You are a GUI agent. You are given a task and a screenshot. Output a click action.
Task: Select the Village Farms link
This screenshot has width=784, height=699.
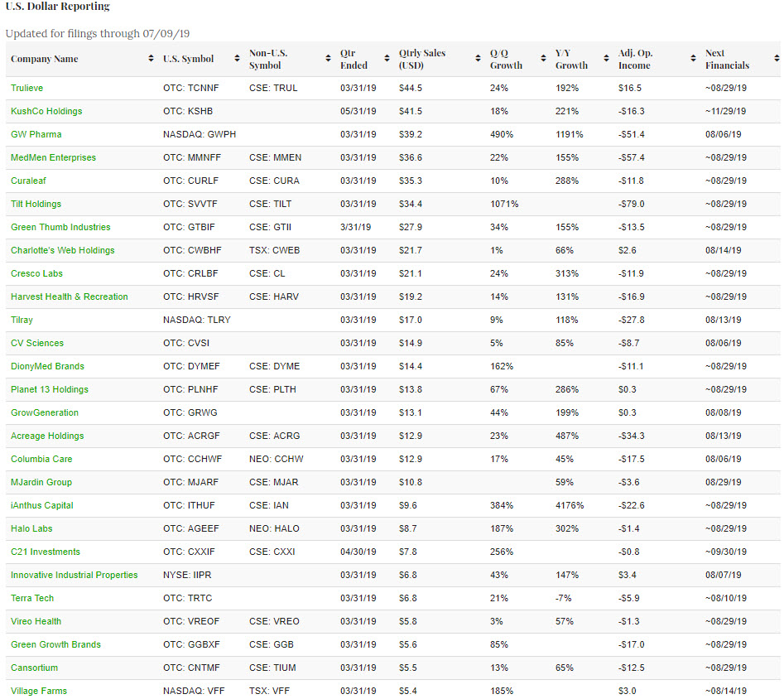point(39,691)
